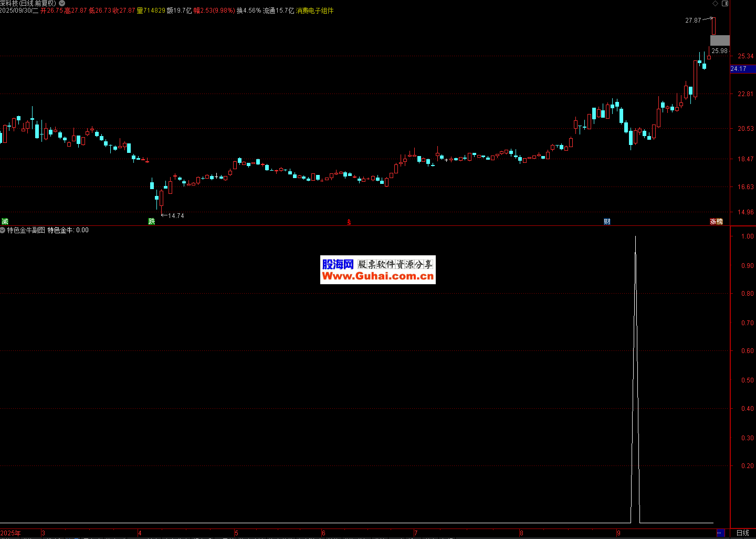Screen dimensions: 756x539
Task: Click the 2025年 timeline label
Action: 10,533
